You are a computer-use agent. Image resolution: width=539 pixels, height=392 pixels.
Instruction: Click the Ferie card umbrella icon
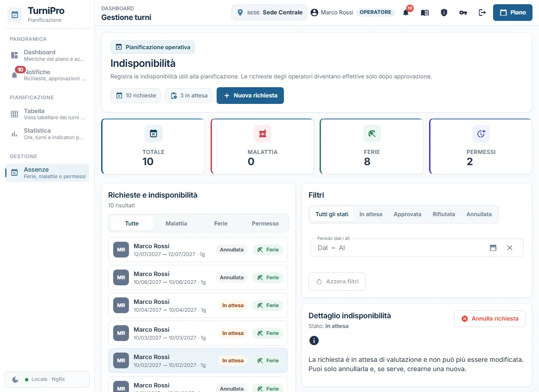[x=372, y=134]
